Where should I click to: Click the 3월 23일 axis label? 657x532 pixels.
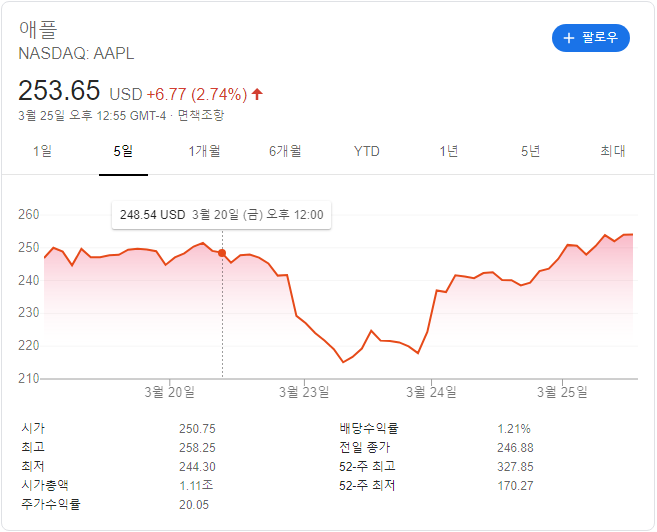tap(304, 393)
